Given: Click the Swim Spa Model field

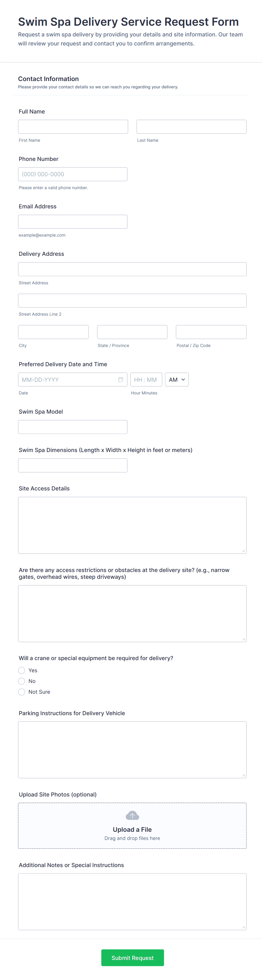Looking at the screenshot, I should click(72, 427).
